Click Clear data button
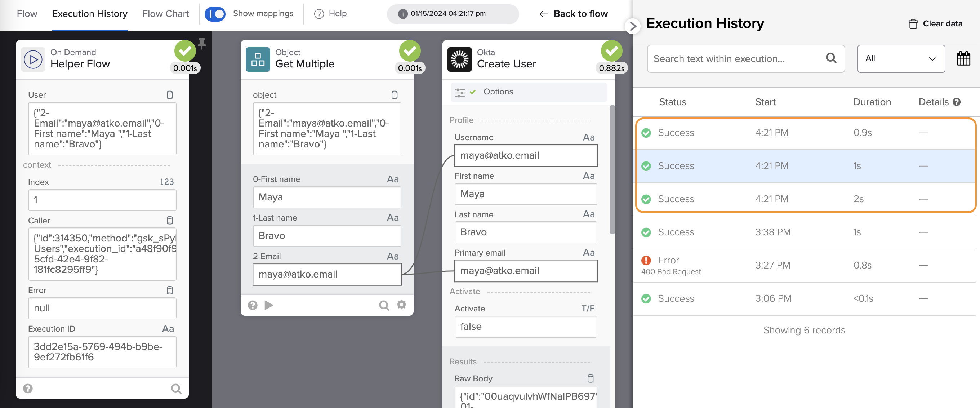This screenshot has height=408, width=980. [935, 23]
